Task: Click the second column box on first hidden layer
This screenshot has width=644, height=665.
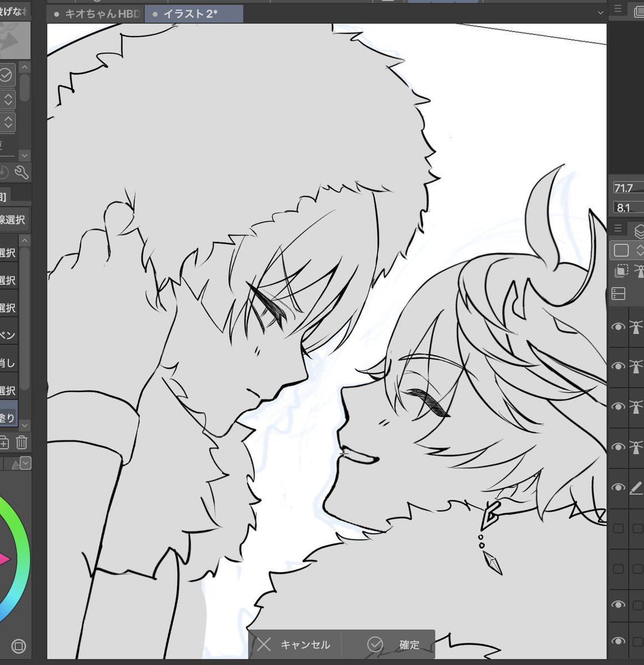Action: coord(638,529)
